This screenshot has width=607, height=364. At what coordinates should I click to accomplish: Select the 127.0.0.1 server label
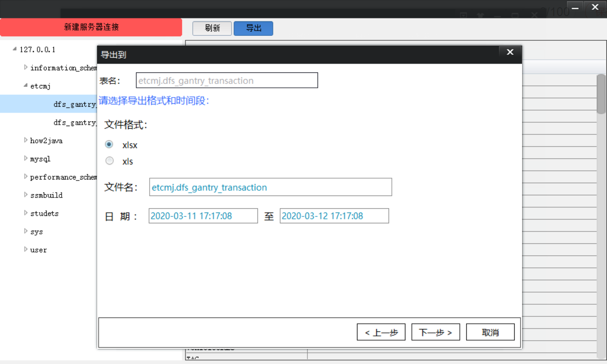tap(37, 50)
